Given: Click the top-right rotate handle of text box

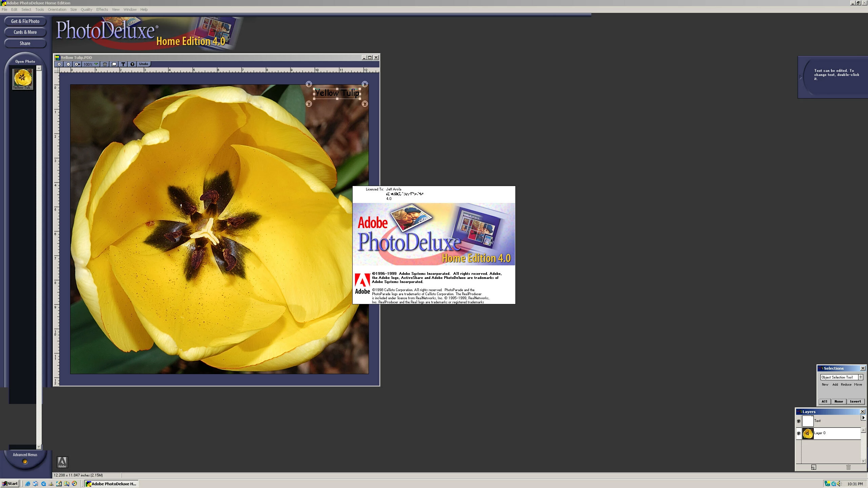Looking at the screenshot, I should [364, 84].
